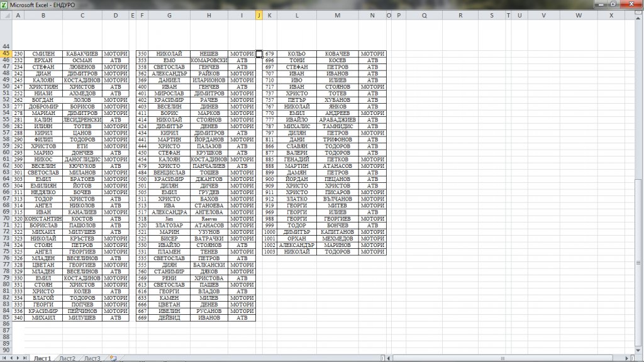Select cell containing КАПИТАНОВ

pos(337,231)
